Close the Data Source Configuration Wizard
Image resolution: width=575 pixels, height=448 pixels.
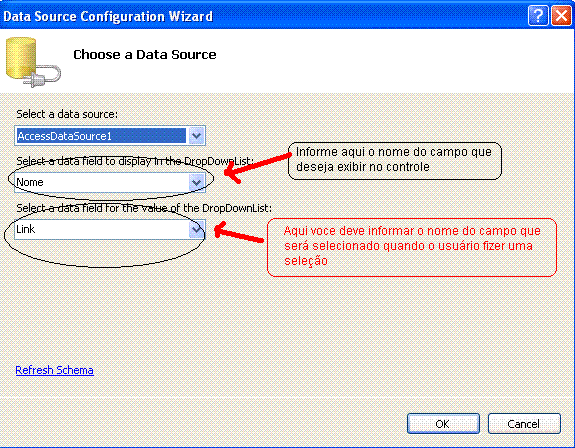(561, 16)
